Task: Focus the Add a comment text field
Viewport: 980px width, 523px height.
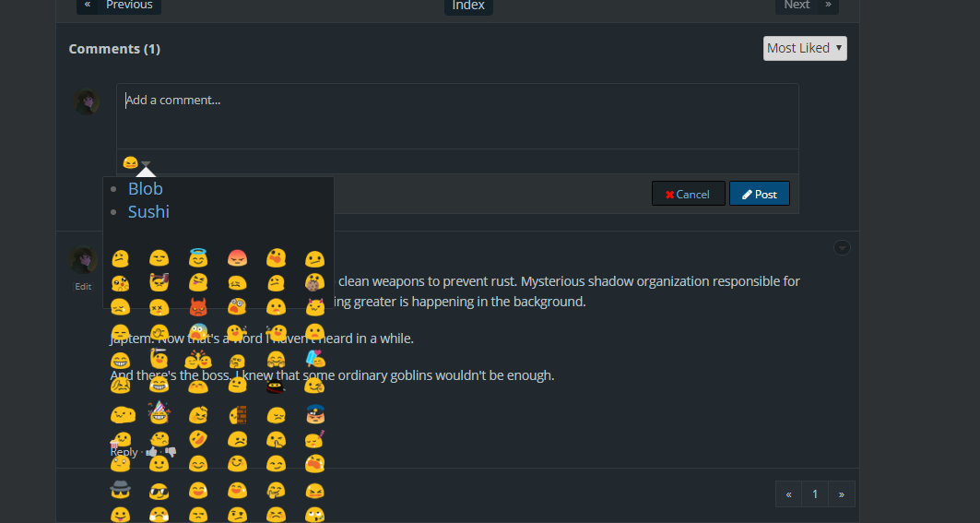Action: 456,115
